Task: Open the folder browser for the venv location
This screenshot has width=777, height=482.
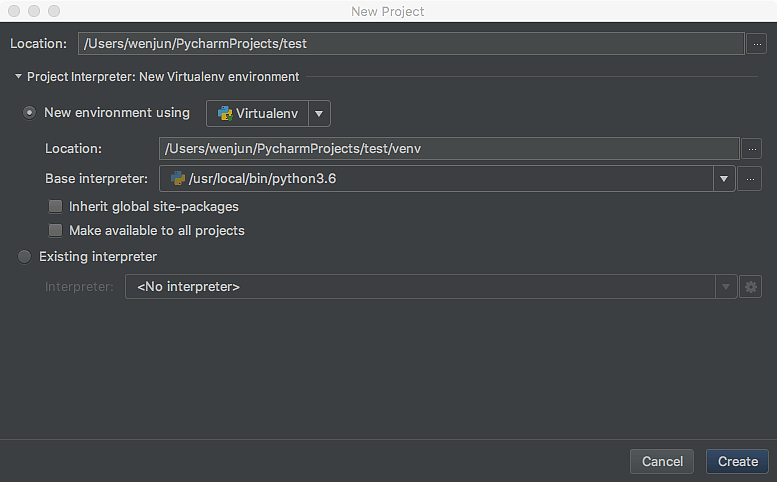Action: (x=751, y=149)
